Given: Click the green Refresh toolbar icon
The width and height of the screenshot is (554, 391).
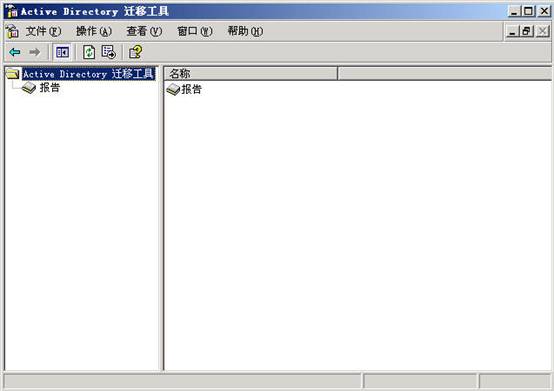Looking at the screenshot, I should [x=89, y=52].
